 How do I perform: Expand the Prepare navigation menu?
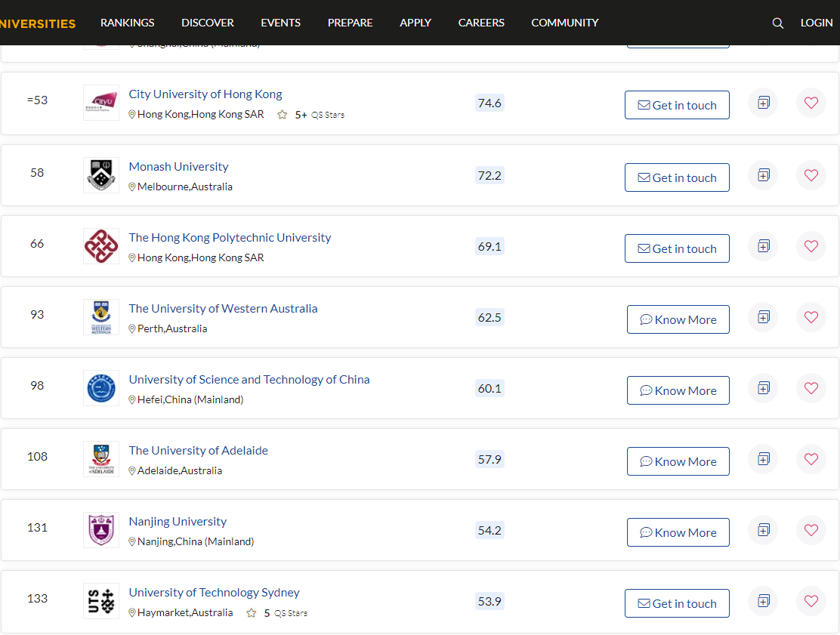click(x=350, y=23)
